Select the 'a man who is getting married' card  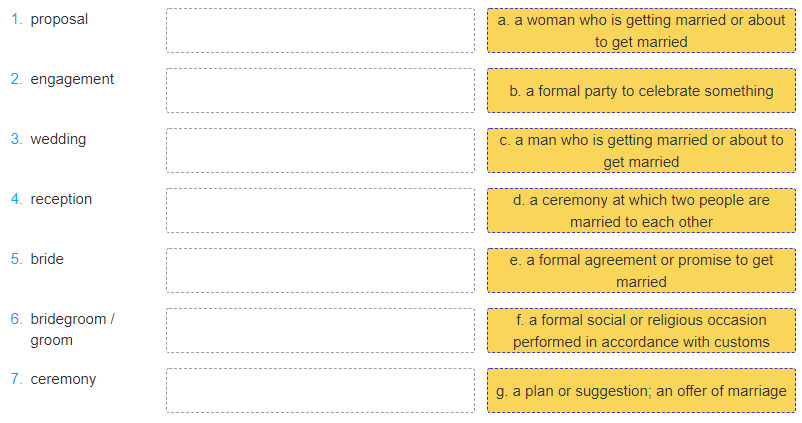click(641, 150)
